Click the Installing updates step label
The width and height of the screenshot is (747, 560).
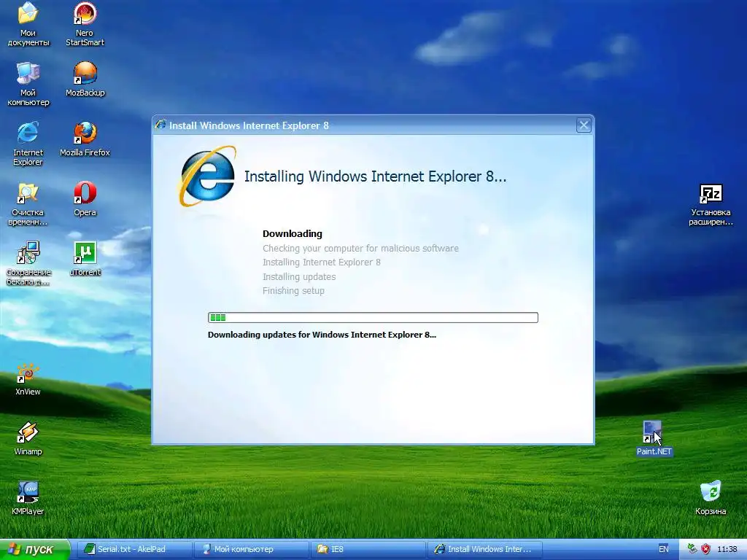[299, 276]
